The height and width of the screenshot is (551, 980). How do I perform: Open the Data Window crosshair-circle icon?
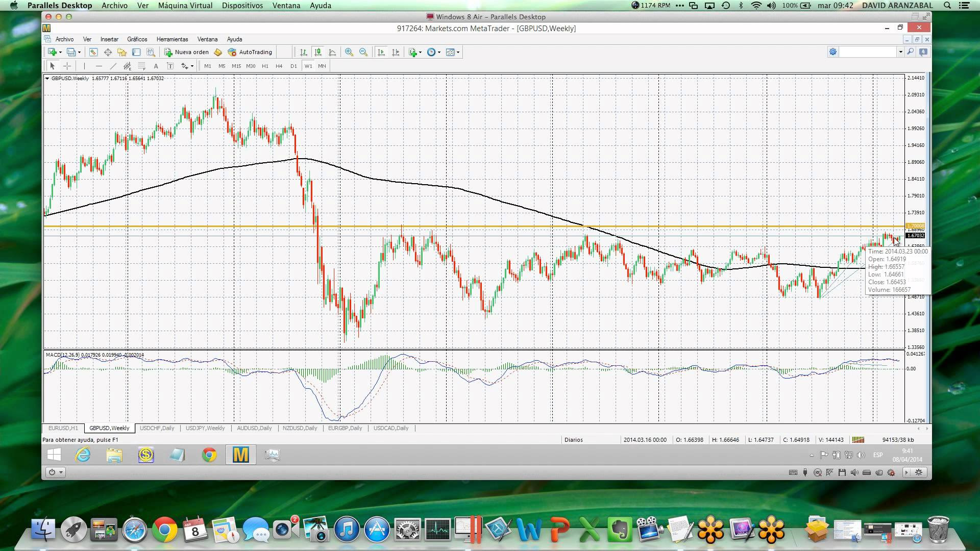coord(108,52)
